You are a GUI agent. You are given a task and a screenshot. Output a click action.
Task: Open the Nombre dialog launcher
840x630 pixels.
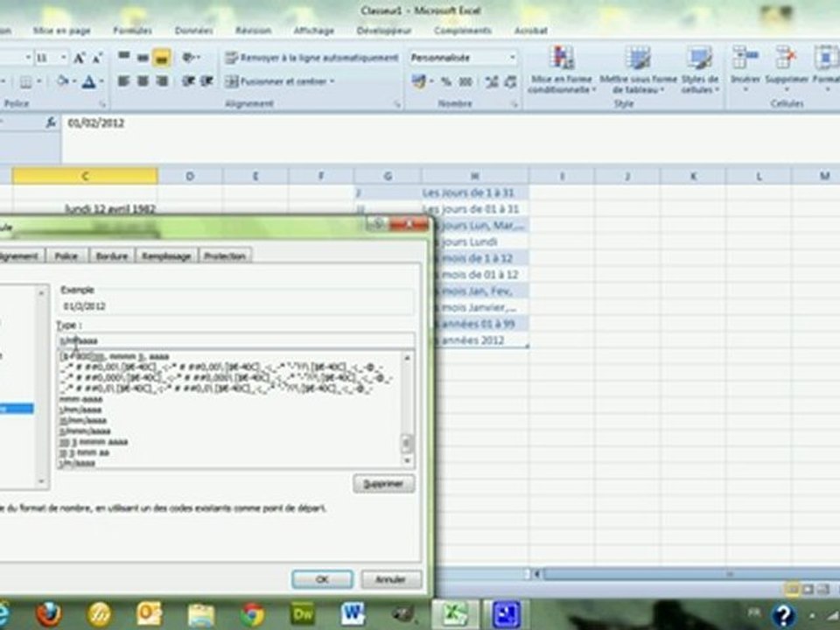[x=514, y=104]
